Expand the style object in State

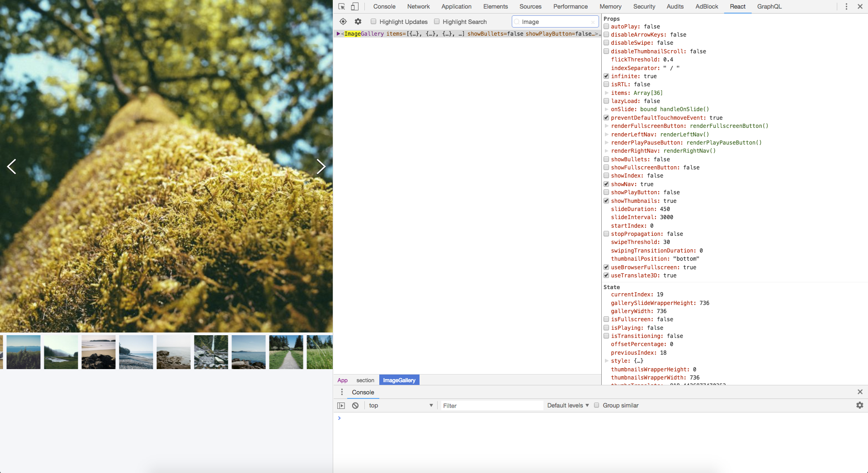pos(607,361)
